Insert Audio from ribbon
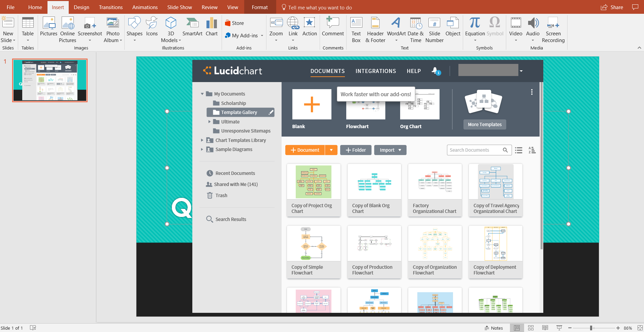Image resolution: width=644 pixels, height=332 pixels. point(533,30)
